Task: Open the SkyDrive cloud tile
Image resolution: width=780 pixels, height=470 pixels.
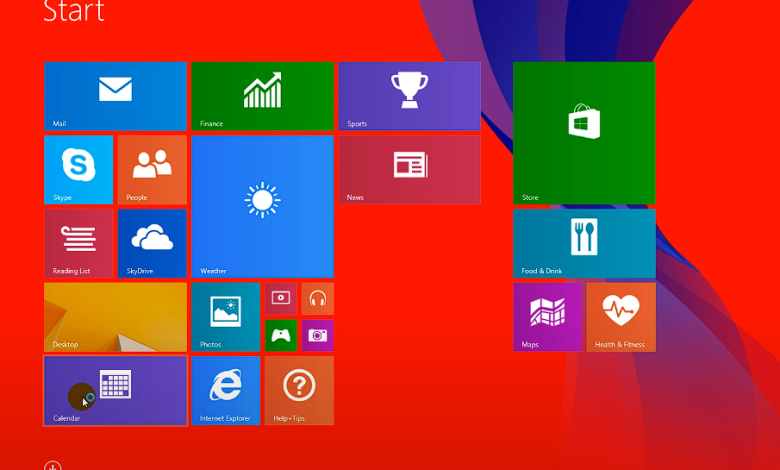Action: tap(152, 243)
